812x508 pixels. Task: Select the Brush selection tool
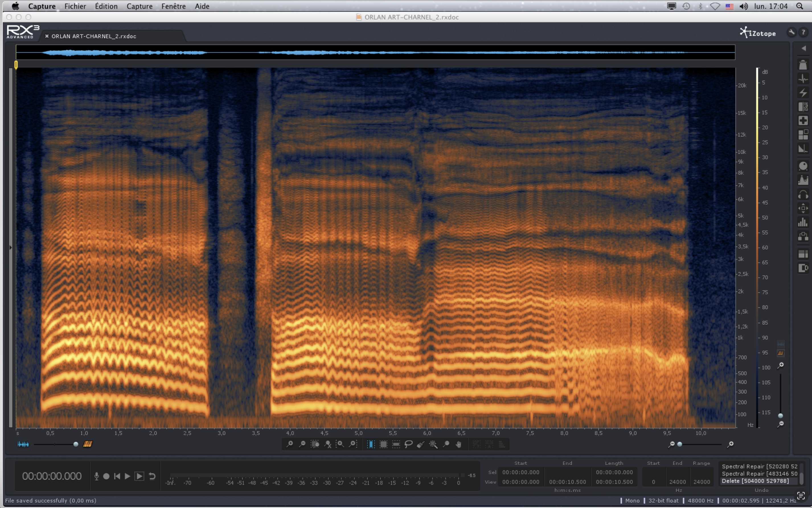(421, 444)
